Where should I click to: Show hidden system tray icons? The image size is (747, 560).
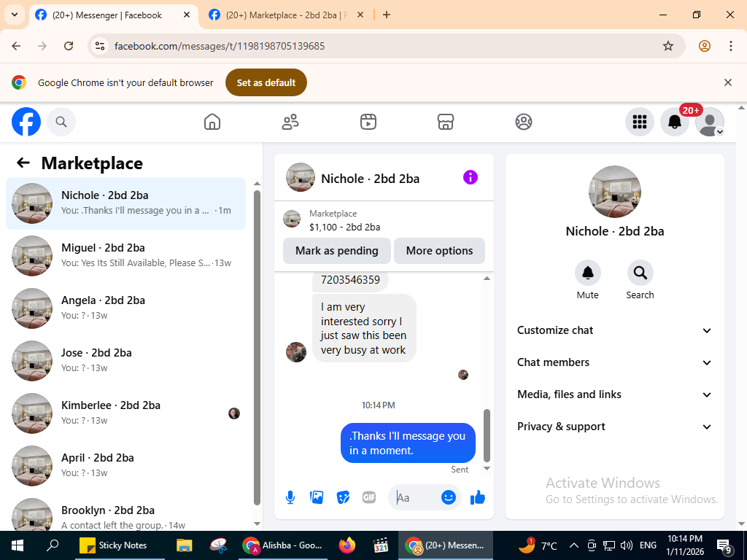click(573, 545)
